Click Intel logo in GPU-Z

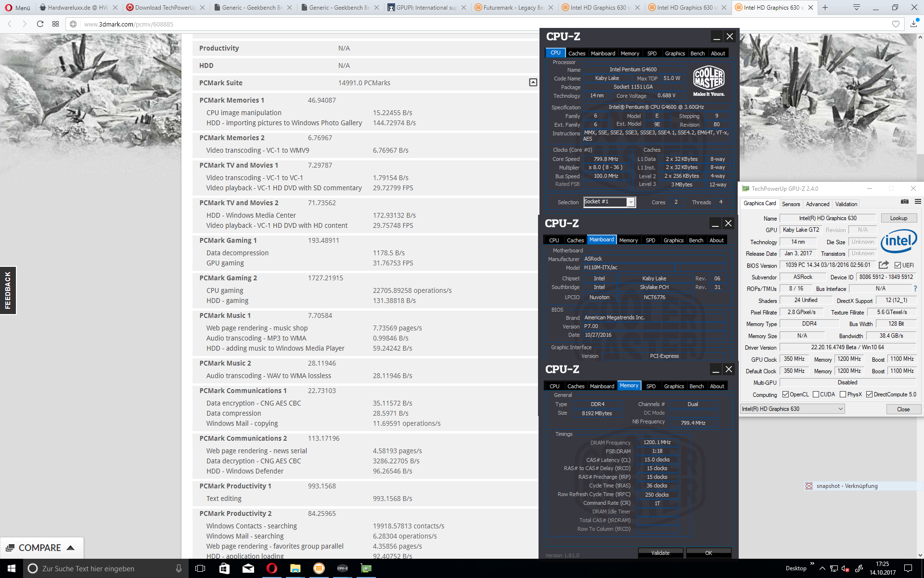point(898,241)
